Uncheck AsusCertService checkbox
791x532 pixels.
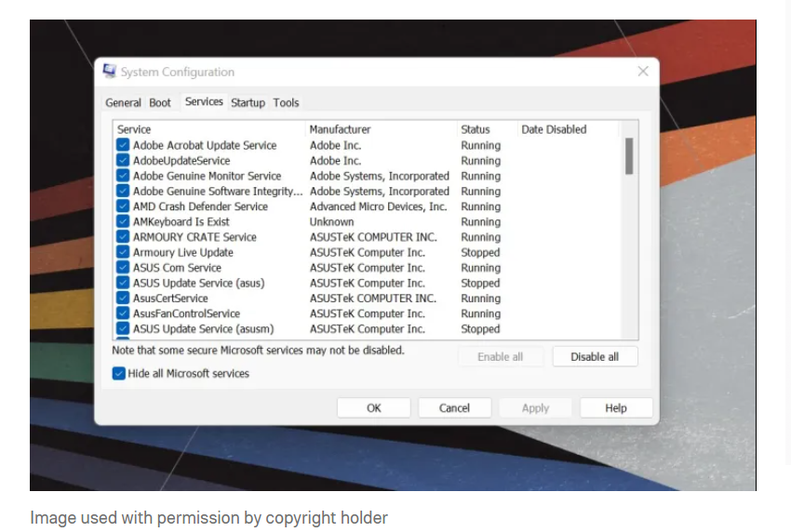pyautogui.click(x=123, y=298)
